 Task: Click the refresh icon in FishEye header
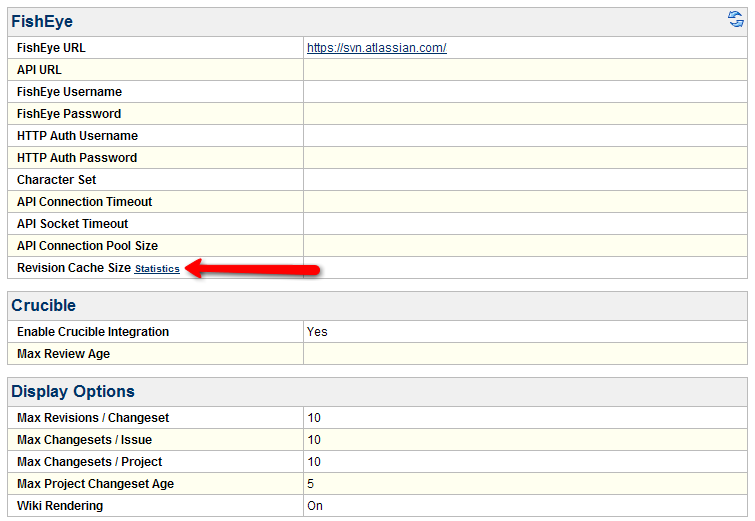click(x=735, y=19)
